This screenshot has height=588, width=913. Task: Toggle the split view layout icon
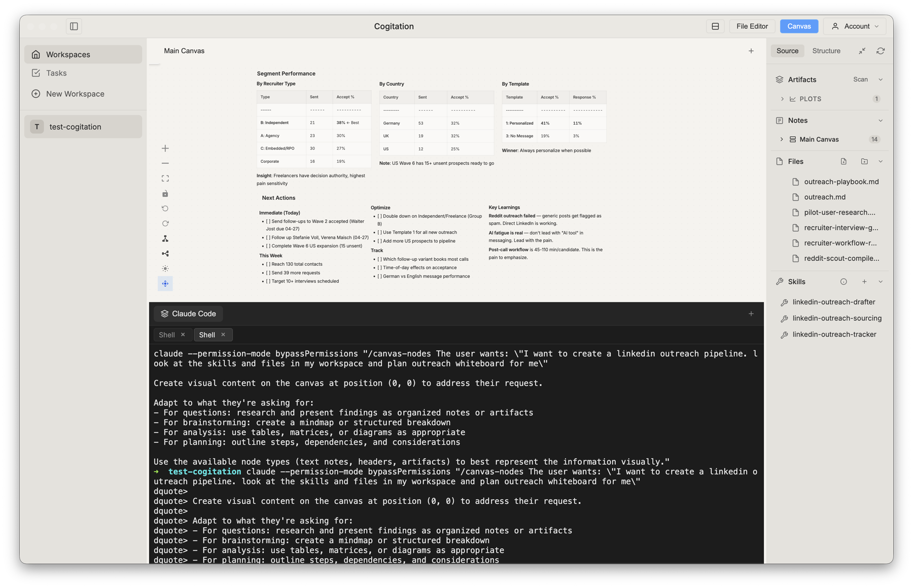coord(715,26)
